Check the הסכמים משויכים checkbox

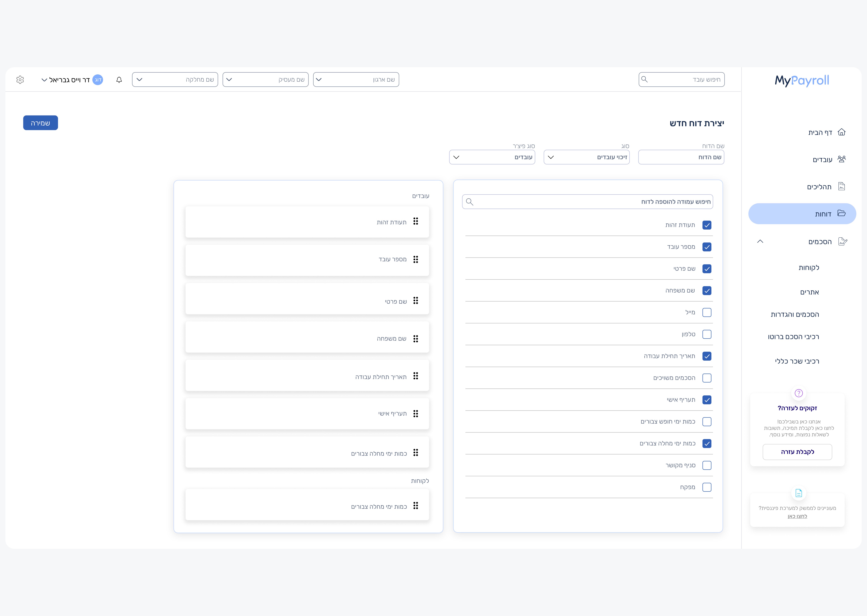pyautogui.click(x=707, y=378)
